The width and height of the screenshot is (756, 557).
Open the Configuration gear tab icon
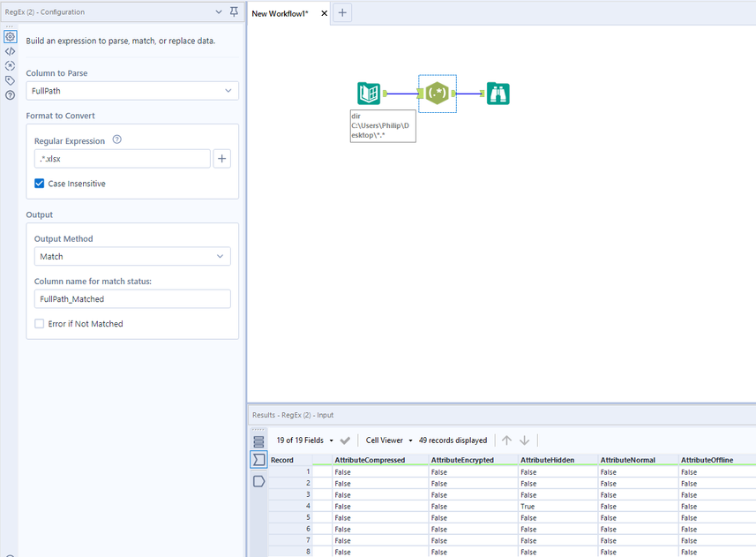pos(11,37)
